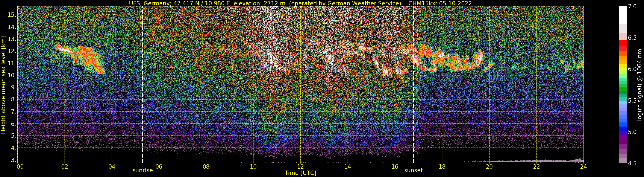Click the time axis tick '20'
Screen dimensions: 644x177
coord(489,166)
